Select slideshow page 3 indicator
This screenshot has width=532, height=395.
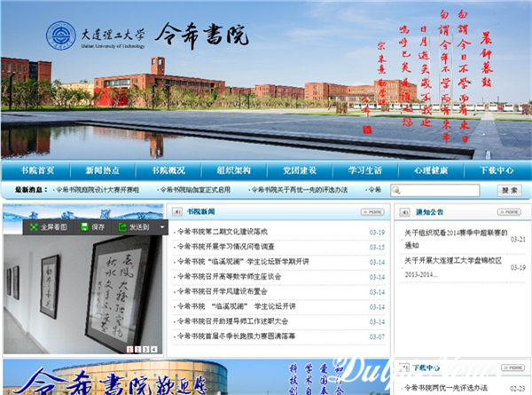pyautogui.click(x=146, y=349)
